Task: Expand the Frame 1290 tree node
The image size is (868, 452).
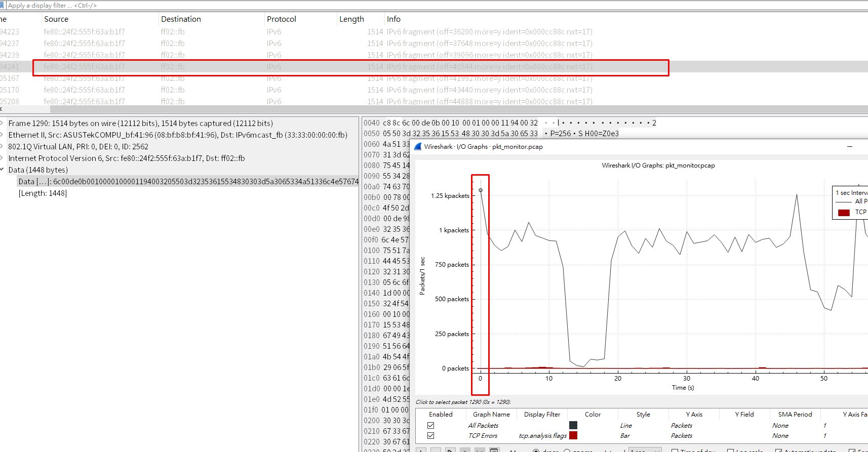Action: coord(3,124)
